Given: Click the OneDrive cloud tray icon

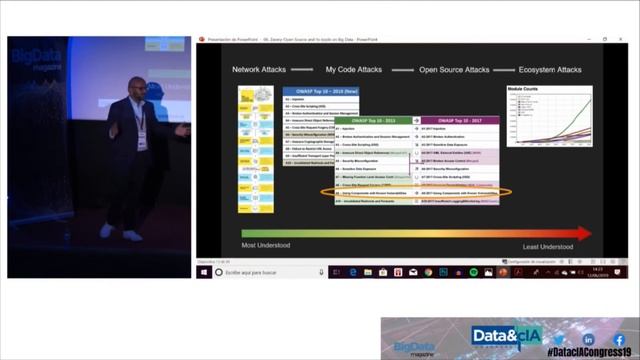Looking at the screenshot, I should (565, 273).
